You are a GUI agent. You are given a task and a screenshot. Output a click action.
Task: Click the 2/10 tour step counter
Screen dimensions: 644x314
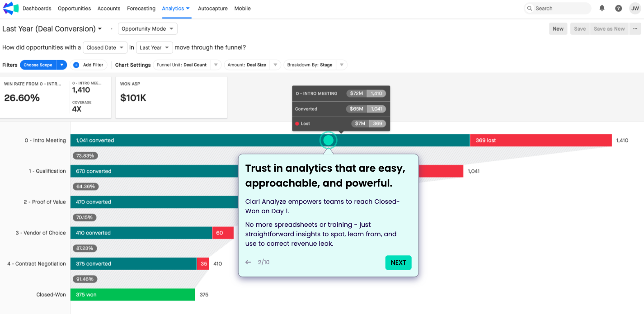263,262
